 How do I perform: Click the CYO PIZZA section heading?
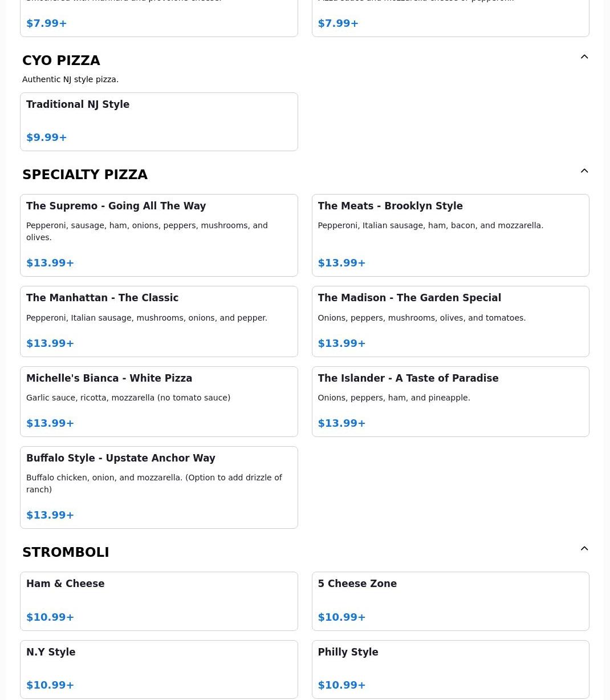coord(61,60)
